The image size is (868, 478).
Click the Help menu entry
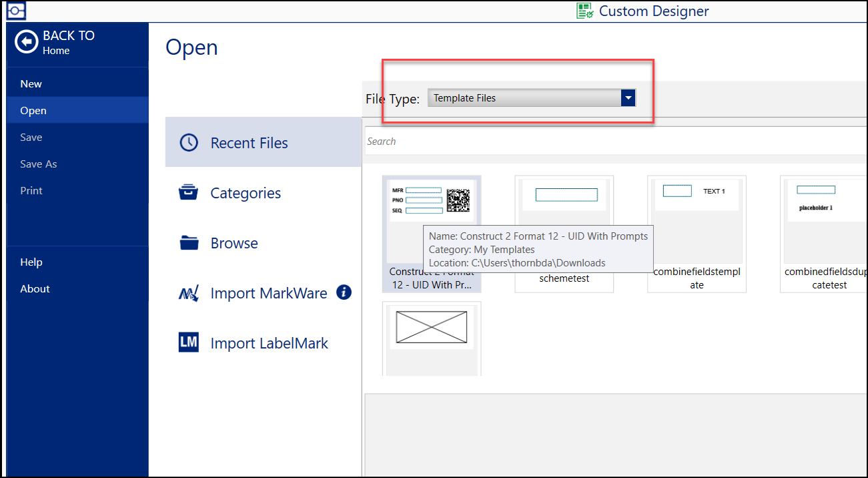click(31, 262)
